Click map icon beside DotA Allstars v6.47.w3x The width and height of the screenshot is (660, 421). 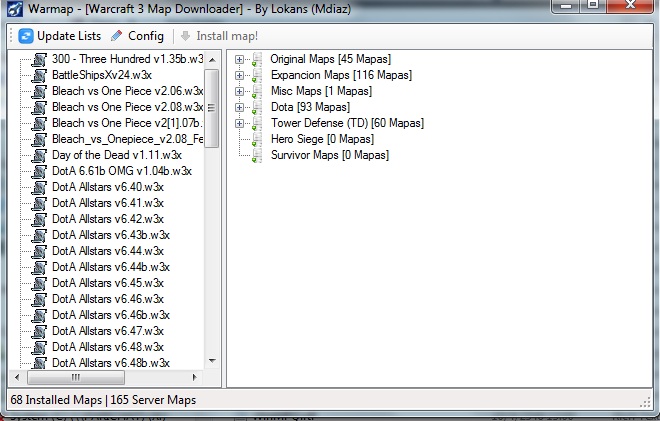[x=39, y=331]
